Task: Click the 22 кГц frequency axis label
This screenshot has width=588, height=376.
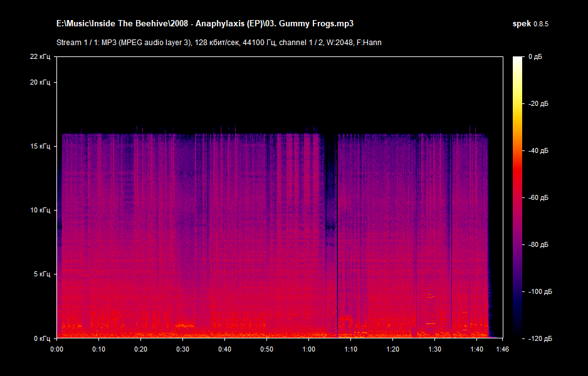Action: click(41, 57)
